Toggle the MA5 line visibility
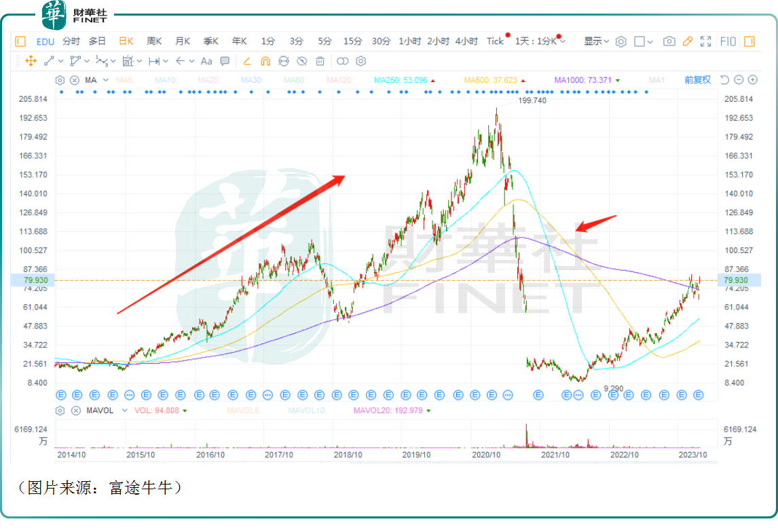The image size is (778, 532). coord(125,80)
